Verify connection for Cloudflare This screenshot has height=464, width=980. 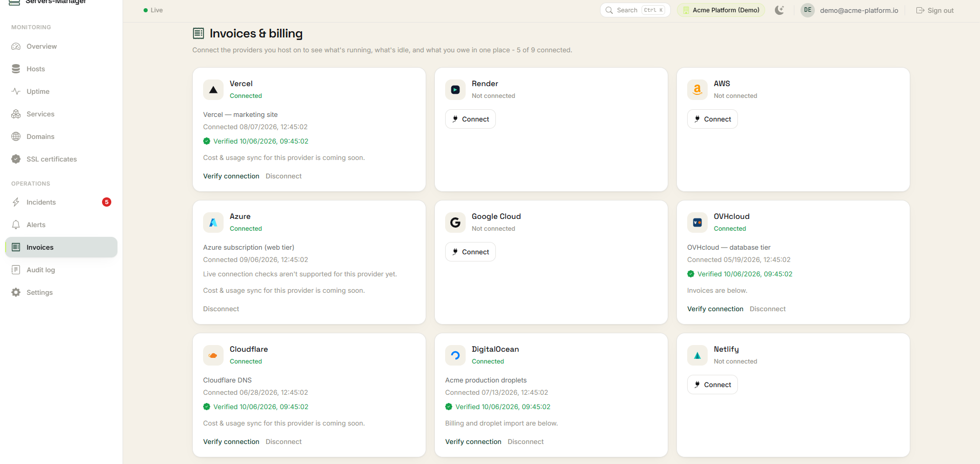(231, 441)
